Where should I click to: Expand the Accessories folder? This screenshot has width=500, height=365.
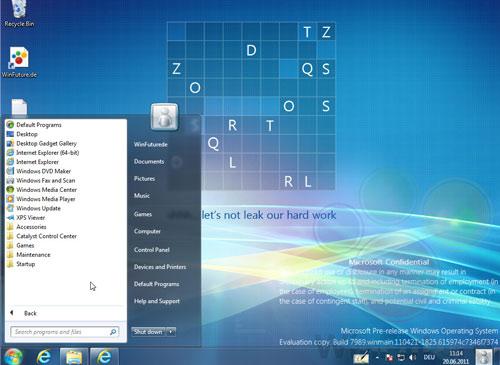click(x=26, y=227)
